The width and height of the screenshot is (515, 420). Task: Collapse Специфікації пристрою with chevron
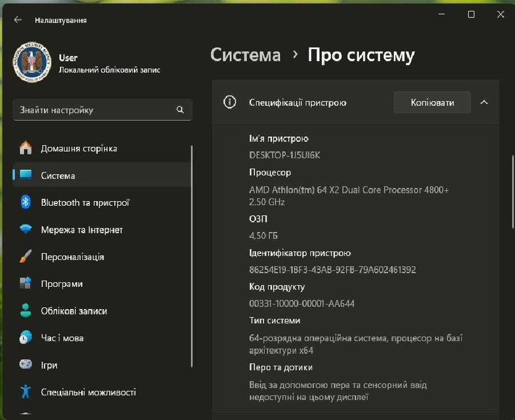click(x=484, y=103)
